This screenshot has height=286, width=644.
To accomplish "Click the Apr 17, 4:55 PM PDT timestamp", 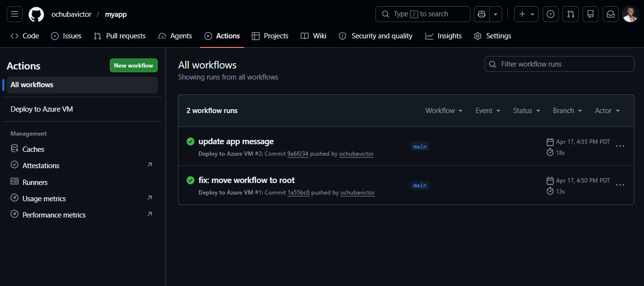I will 583,142.
